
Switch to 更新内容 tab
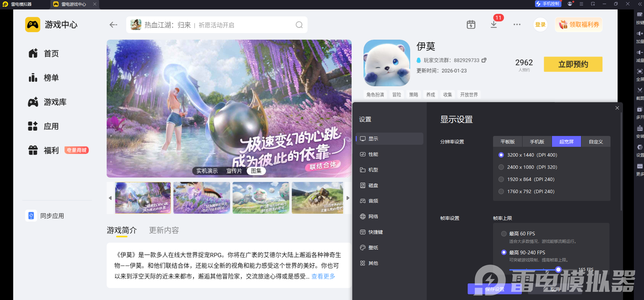164,230
